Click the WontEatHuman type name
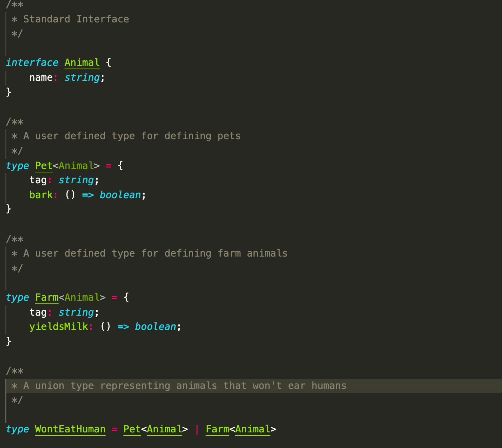This screenshot has height=448, width=502. coord(70,429)
